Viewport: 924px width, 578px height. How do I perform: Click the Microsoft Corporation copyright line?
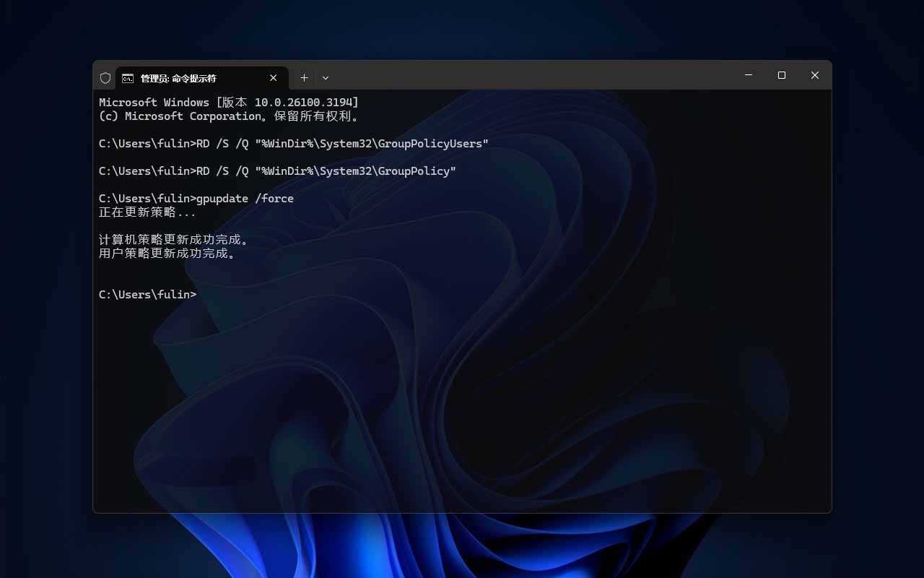pos(229,116)
